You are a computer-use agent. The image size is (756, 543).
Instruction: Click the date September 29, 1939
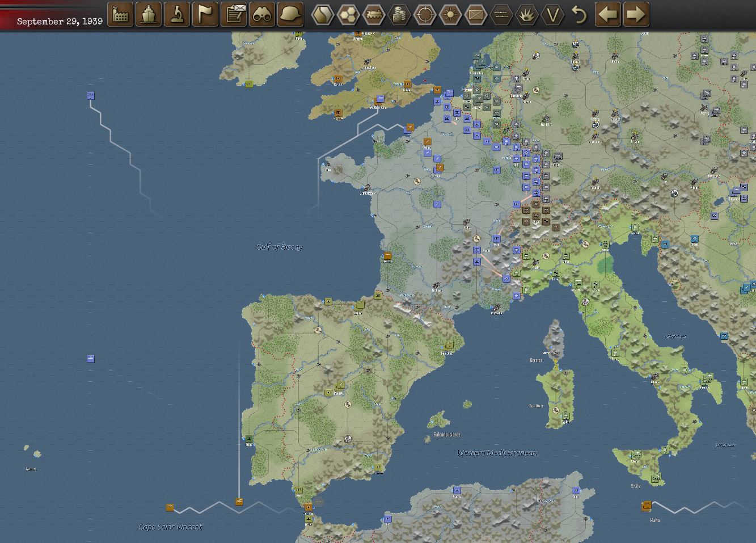pos(60,21)
